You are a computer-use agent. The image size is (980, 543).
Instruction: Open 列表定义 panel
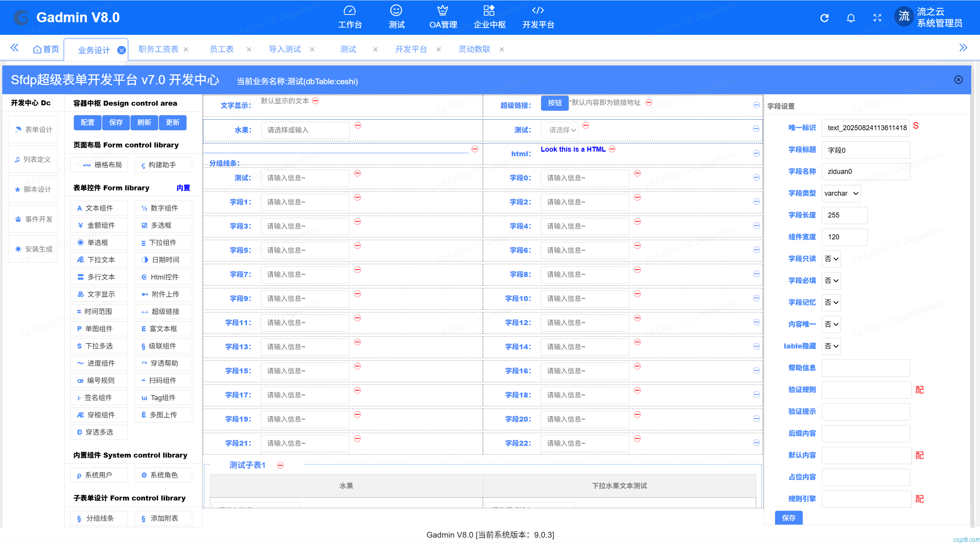point(33,159)
